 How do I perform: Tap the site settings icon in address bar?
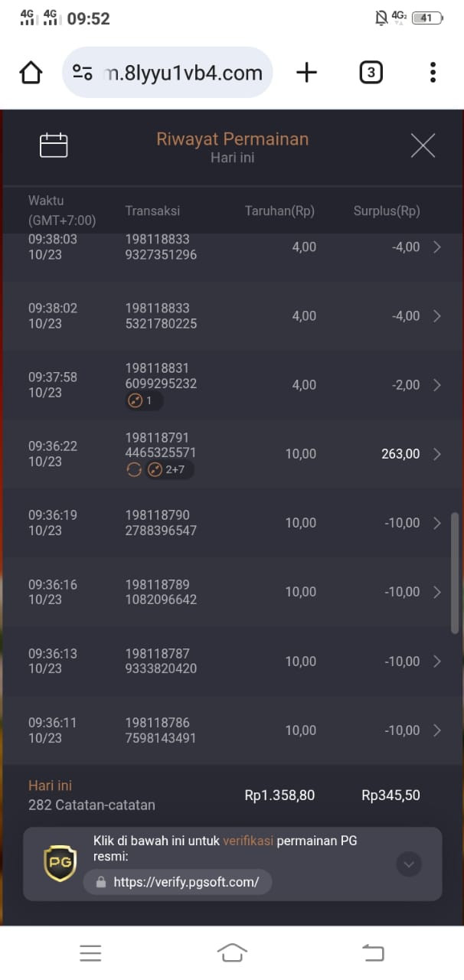point(82,73)
